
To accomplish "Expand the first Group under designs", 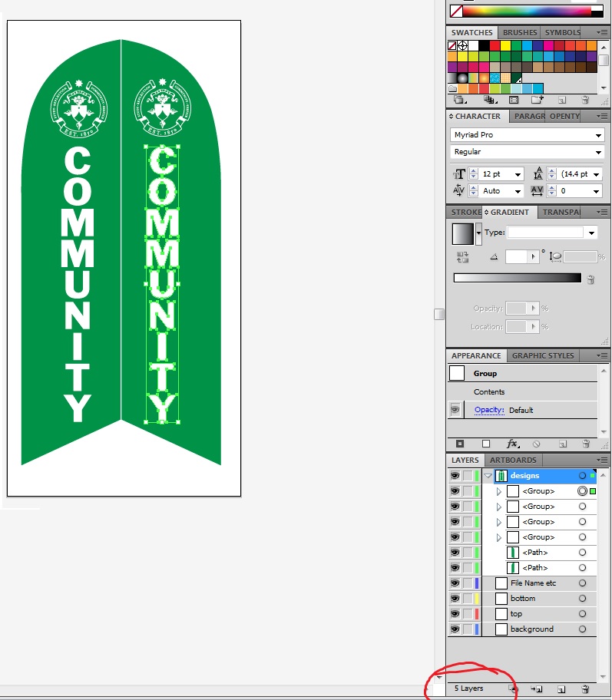I will (x=499, y=491).
